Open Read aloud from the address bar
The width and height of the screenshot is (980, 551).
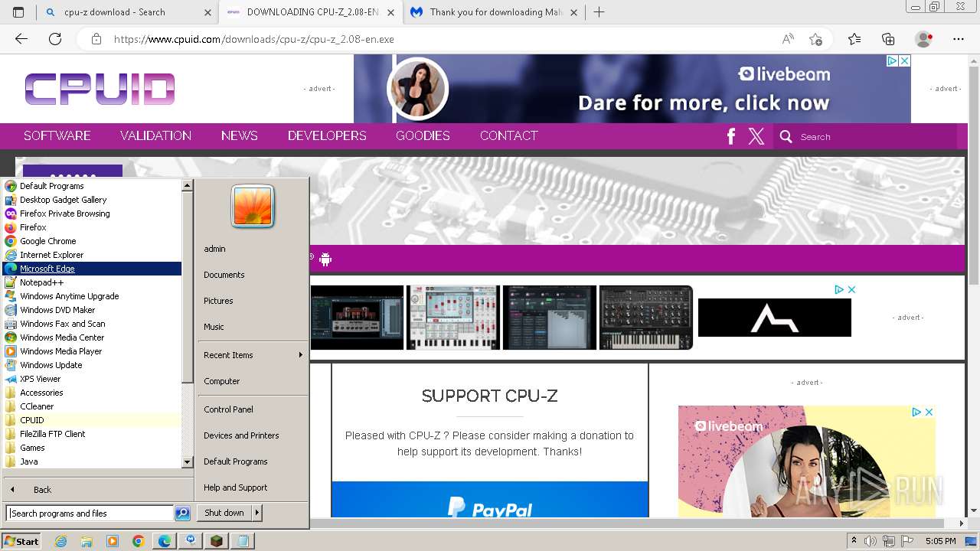(x=788, y=39)
